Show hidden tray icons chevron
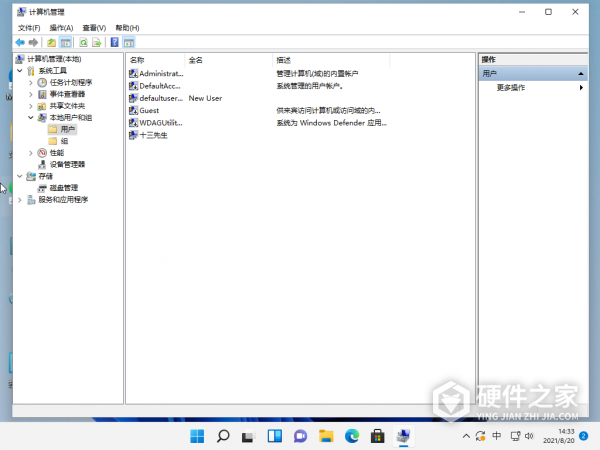This screenshot has height=450, width=600. click(466, 436)
